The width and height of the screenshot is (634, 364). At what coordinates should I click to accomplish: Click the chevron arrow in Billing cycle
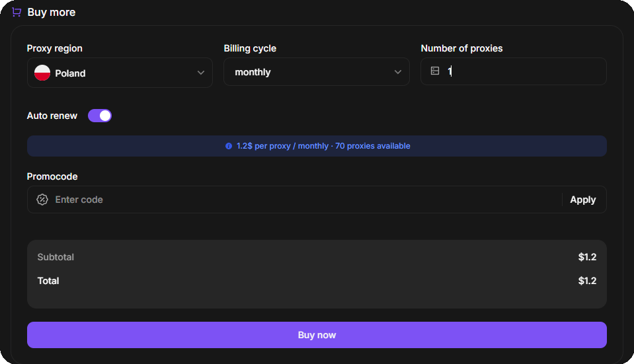398,72
